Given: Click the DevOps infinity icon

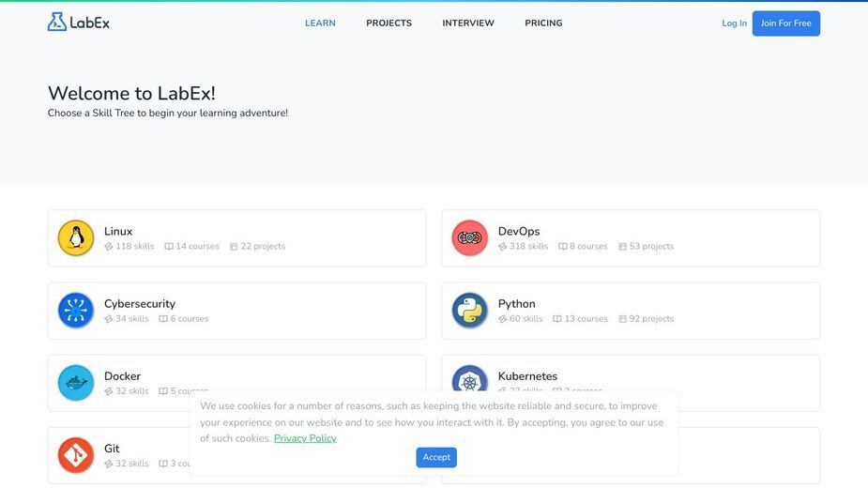Looking at the screenshot, I should click(x=469, y=238).
